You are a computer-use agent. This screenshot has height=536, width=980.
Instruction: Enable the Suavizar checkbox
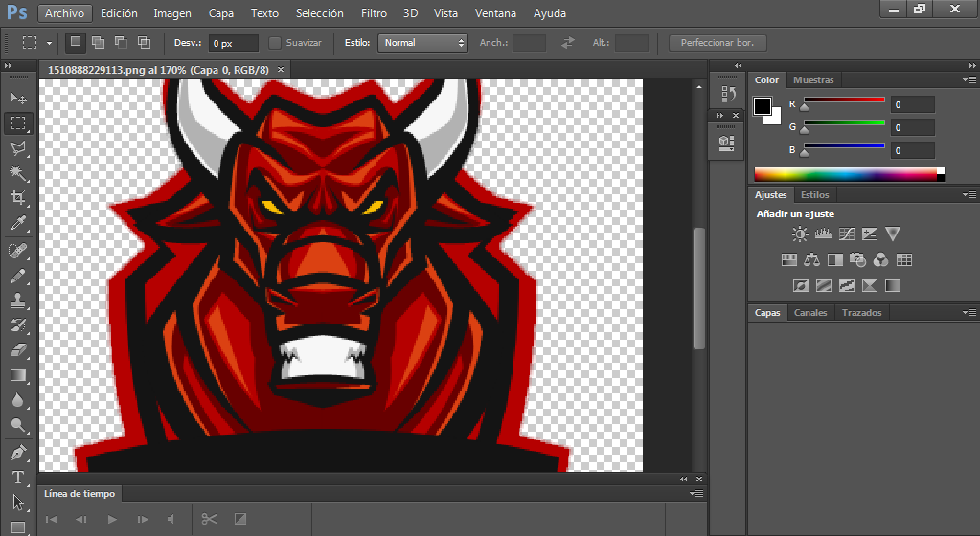(274, 43)
